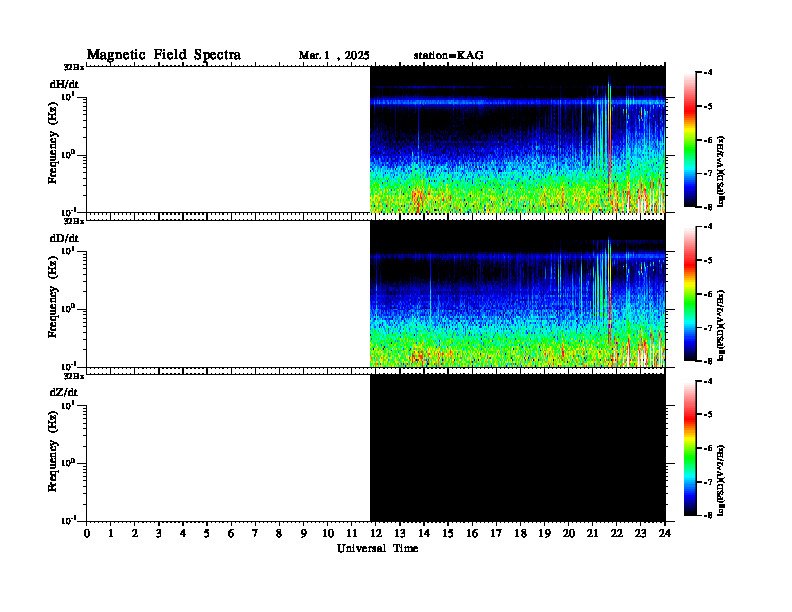
Task: Click hour tick label '14' on time axis
Action: [424, 533]
